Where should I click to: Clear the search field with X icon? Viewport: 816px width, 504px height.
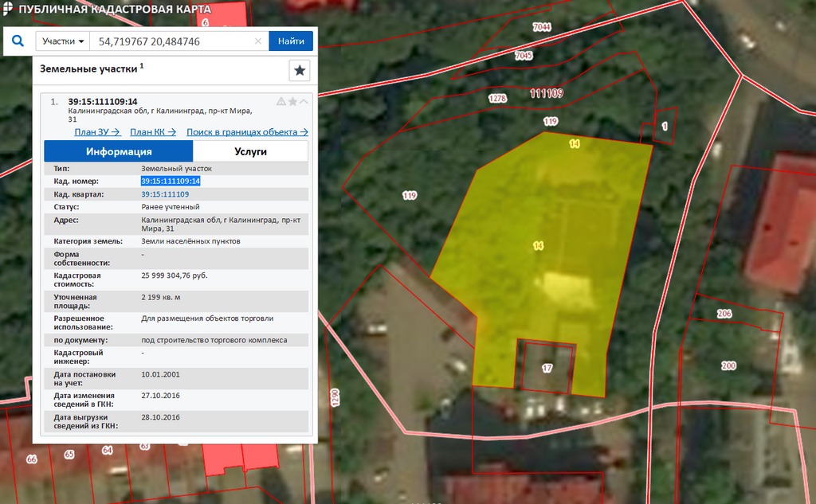tap(258, 41)
